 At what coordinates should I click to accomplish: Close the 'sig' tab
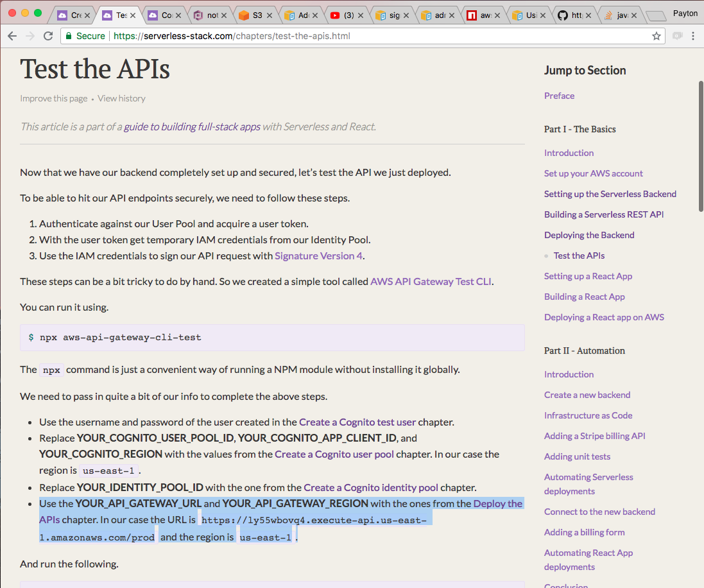pos(406,15)
